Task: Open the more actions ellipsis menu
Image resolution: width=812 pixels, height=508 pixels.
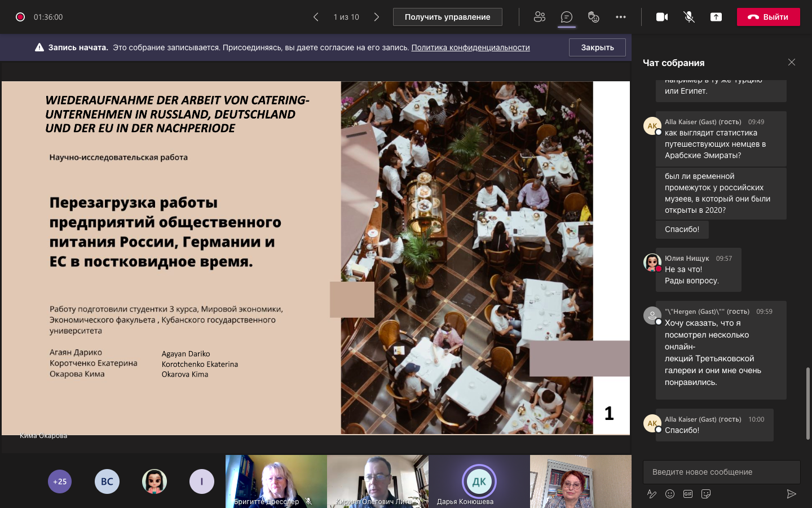Action: 621,17
